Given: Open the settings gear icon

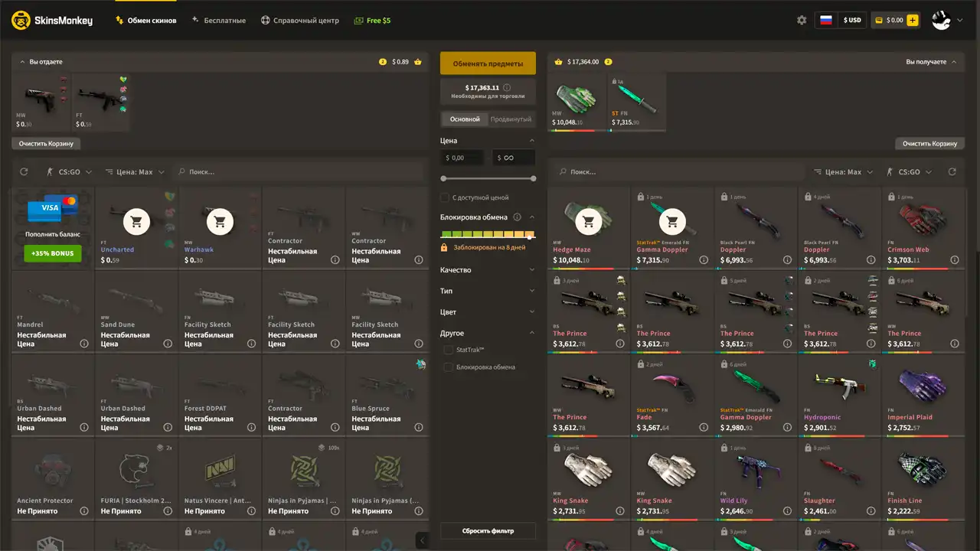Looking at the screenshot, I should click(x=802, y=21).
